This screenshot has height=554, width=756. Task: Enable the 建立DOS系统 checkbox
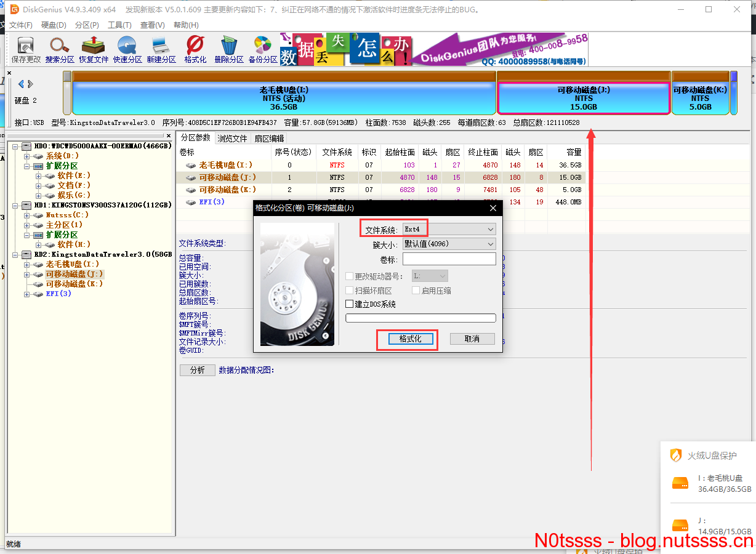coord(350,304)
